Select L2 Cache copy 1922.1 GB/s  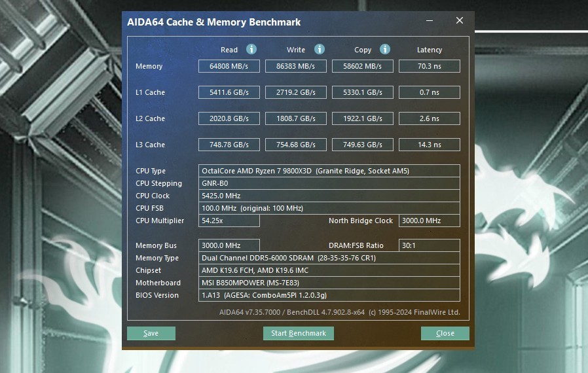tap(363, 118)
